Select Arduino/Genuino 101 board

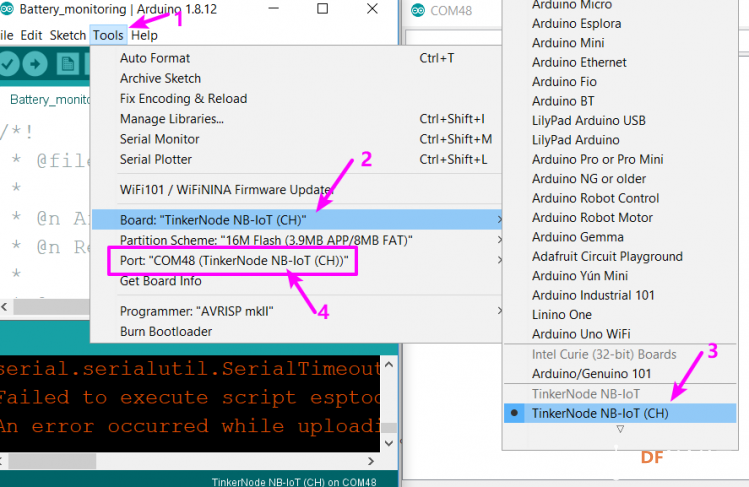620,374
